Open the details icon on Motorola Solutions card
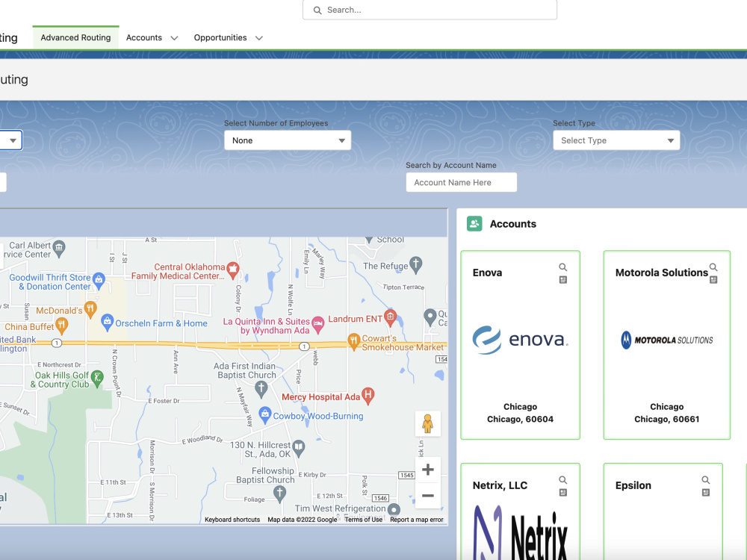 point(713,280)
